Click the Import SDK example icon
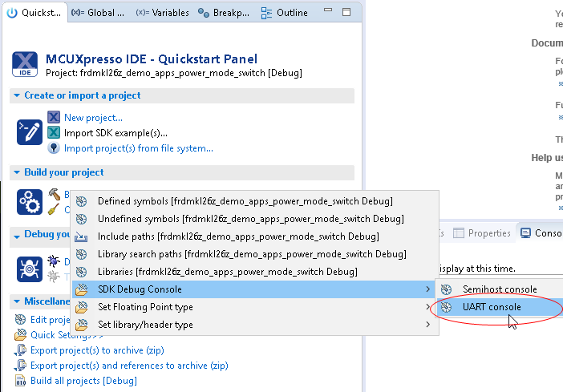The width and height of the screenshot is (563, 392). click(x=54, y=132)
